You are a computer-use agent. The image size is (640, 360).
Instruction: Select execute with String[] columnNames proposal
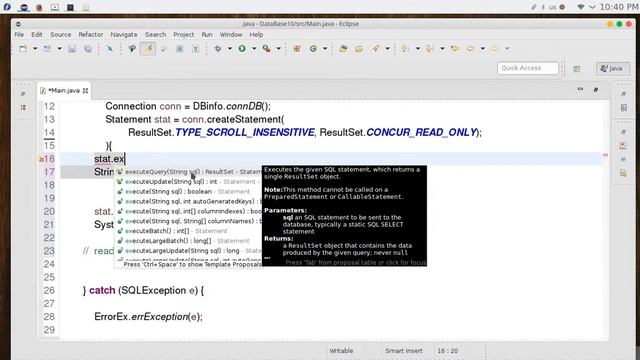pyautogui.click(x=189, y=221)
